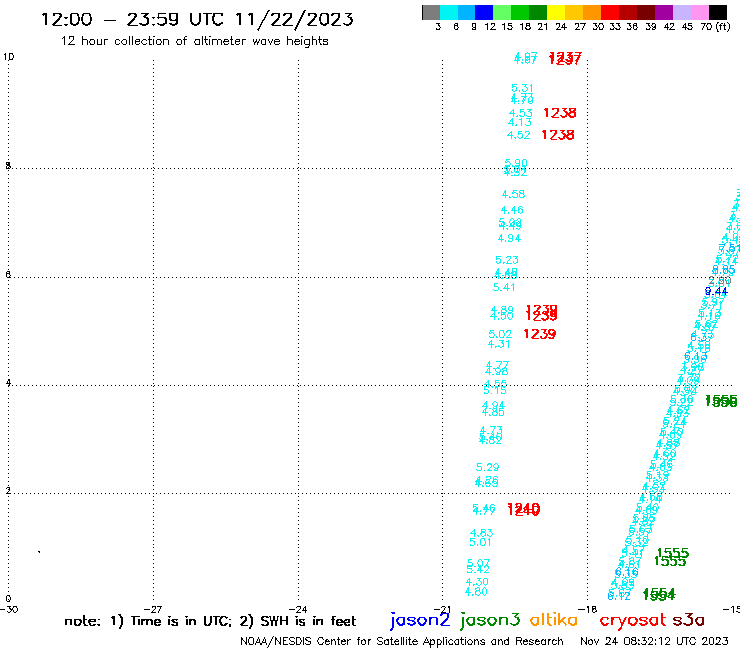Click the note 'Time is in UTC; SWH is in feet'

[x=210, y=621]
